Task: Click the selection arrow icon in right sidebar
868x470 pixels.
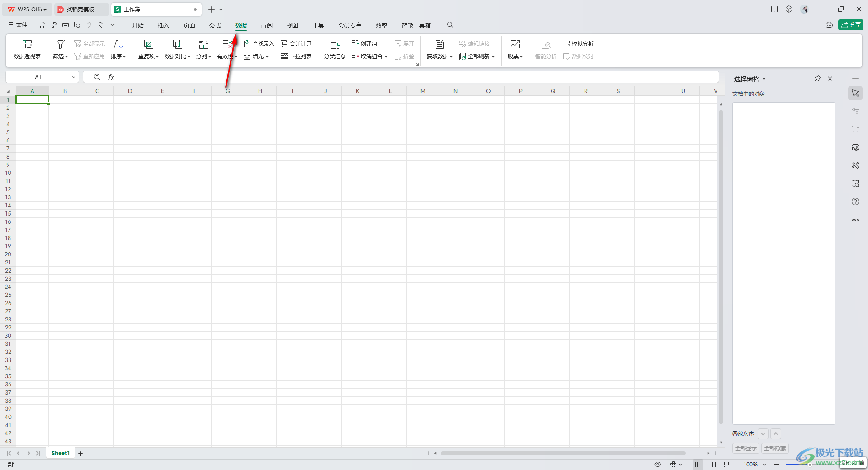Action: click(x=855, y=93)
